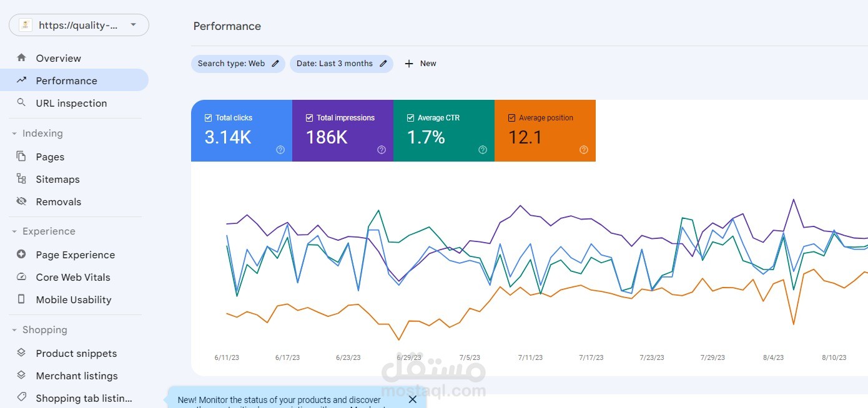Click the 12.1 average position value
Image resolution: width=868 pixels, height=408 pixels.
click(x=525, y=137)
